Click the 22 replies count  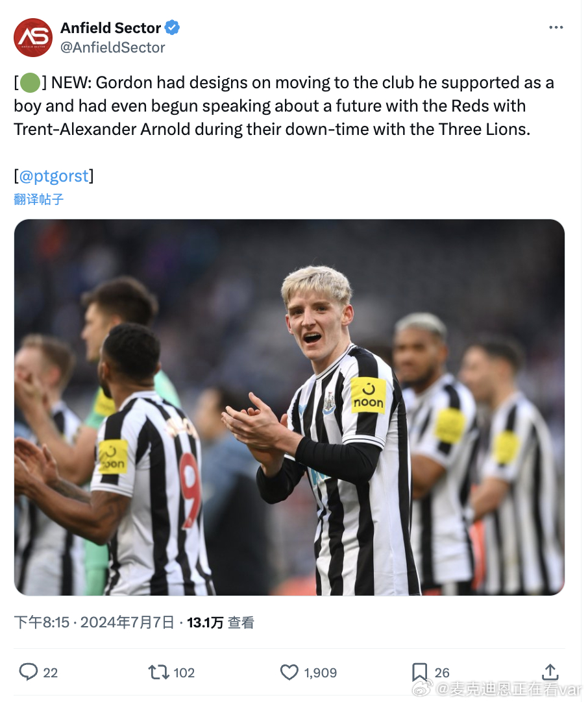point(50,672)
